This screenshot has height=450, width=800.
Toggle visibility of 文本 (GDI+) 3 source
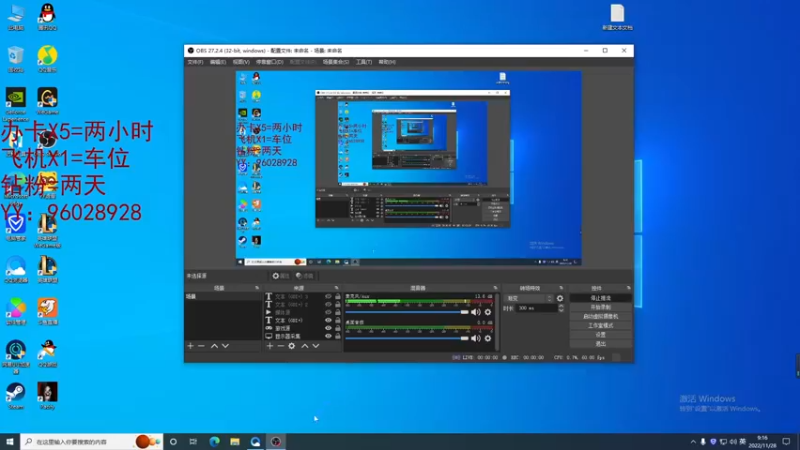coord(328,296)
